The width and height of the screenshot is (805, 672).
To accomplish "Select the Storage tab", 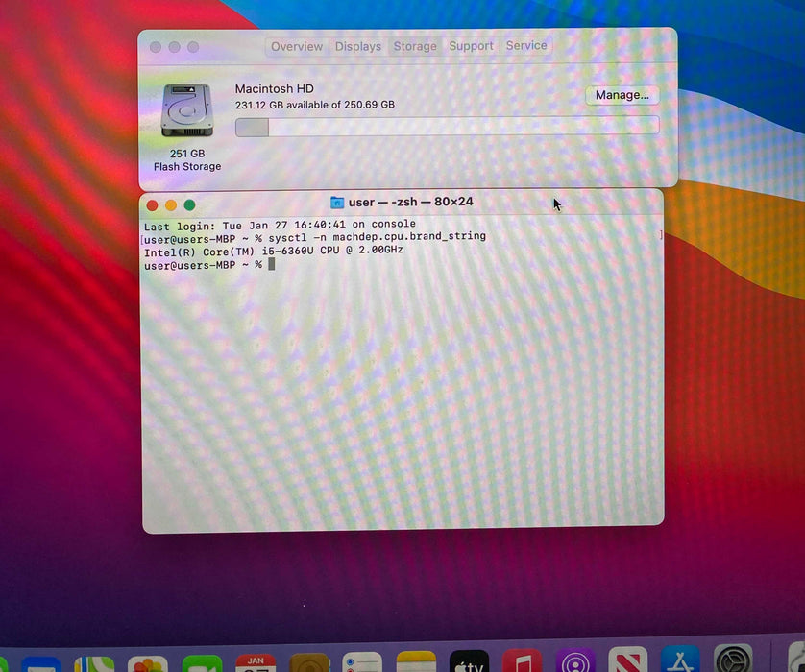I will click(415, 46).
